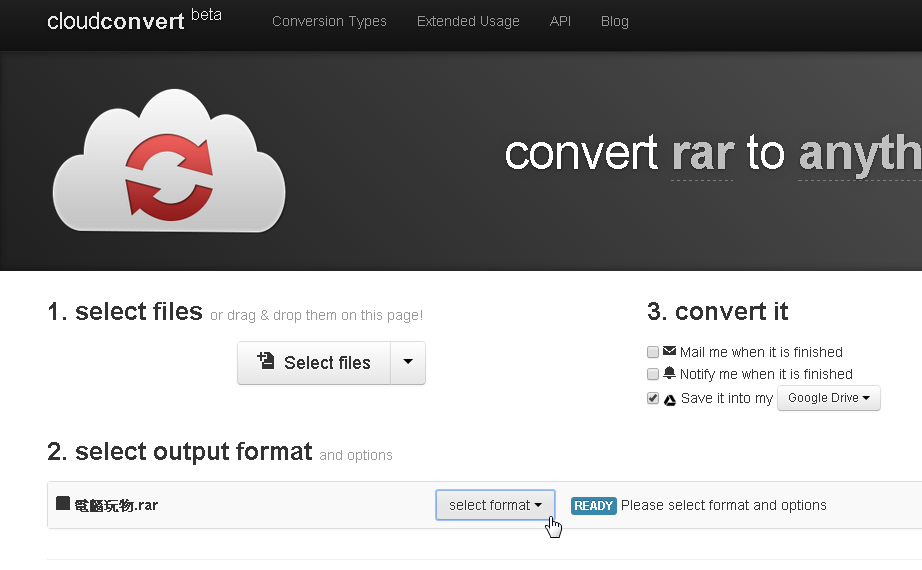Click 'Save it into my' label
This screenshot has width=922, height=570.
727,398
